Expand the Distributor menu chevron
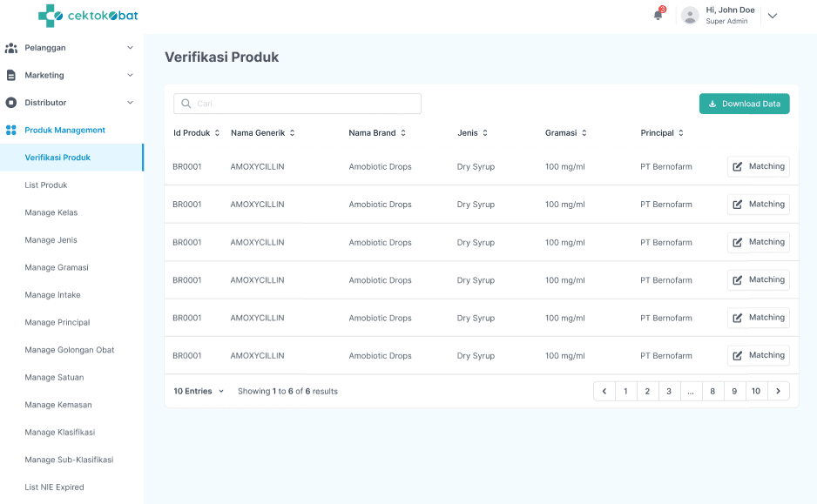The width and height of the screenshot is (817, 504). point(130,103)
